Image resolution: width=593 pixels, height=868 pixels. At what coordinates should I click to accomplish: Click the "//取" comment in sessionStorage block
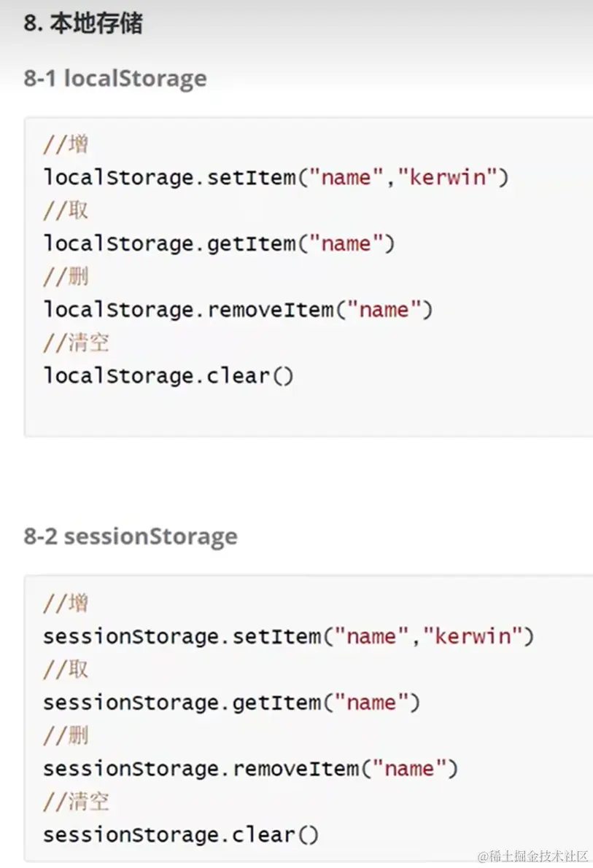point(66,669)
